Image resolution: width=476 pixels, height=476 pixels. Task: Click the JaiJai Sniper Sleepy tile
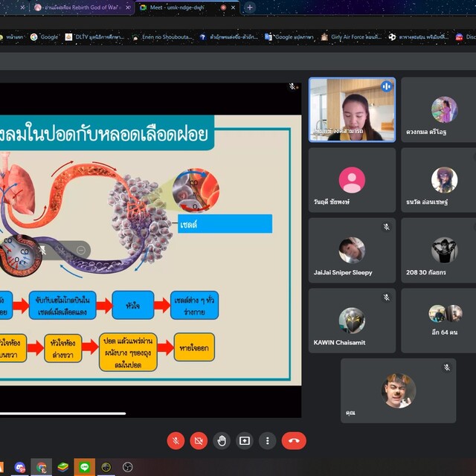[x=352, y=250]
